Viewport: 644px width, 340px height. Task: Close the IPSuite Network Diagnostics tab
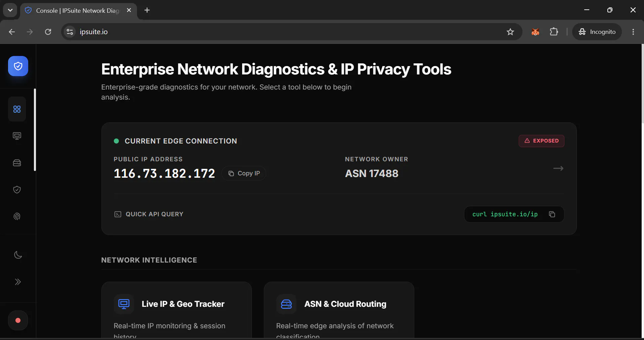pyautogui.click(x=129, y=10)
